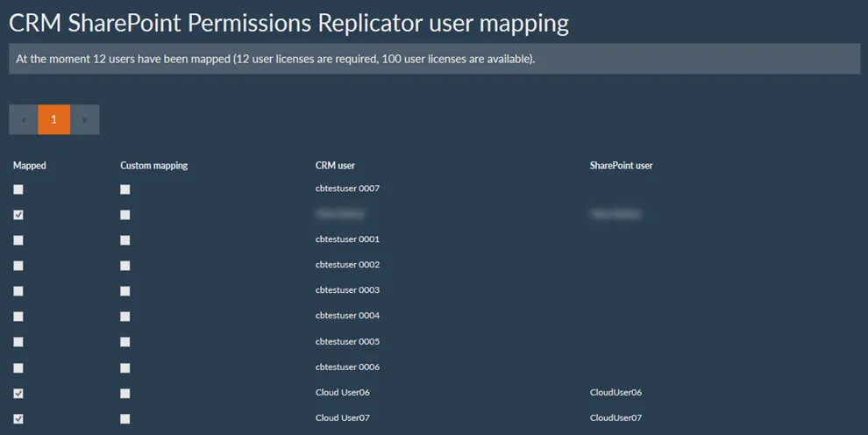
Task: Go to previous page using left pagination arrow
Action: pyautogui.click(x=23, y=120)
